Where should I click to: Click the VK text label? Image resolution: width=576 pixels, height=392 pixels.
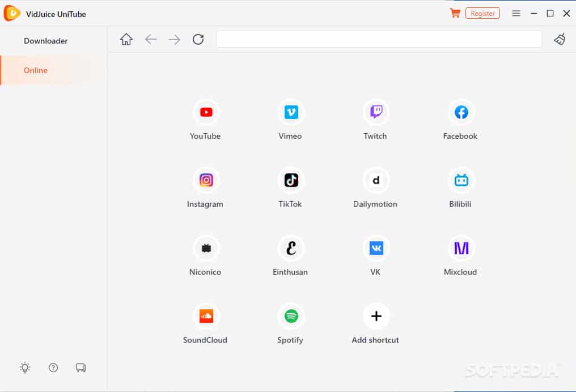pyautogui.click(x=375, y=272)
